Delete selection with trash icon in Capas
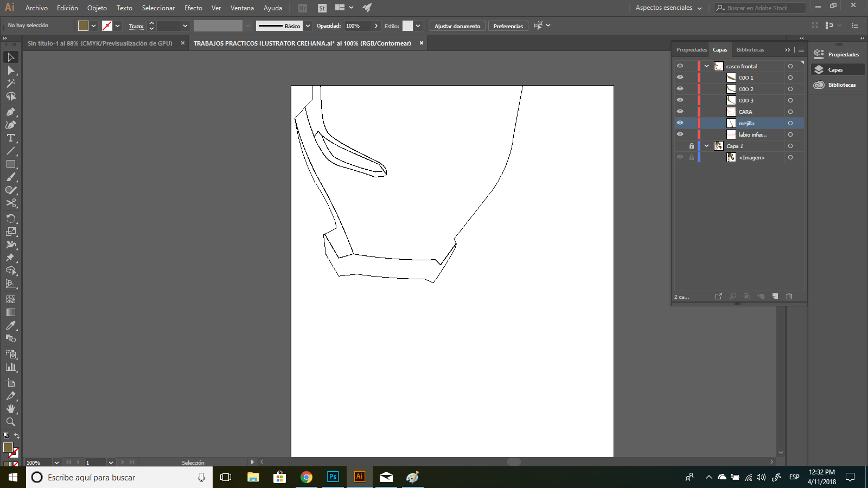 (789, 296)
